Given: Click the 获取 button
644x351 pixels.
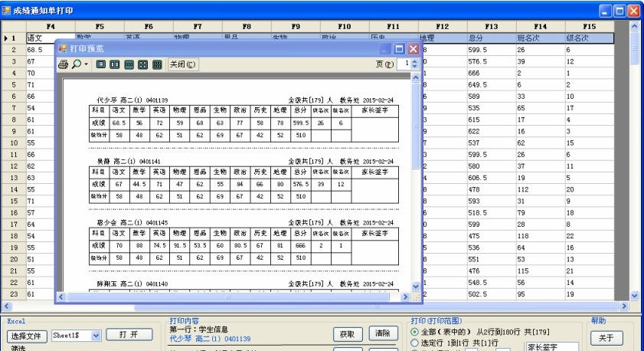Looking at the screenshot, I should [348, 334].
